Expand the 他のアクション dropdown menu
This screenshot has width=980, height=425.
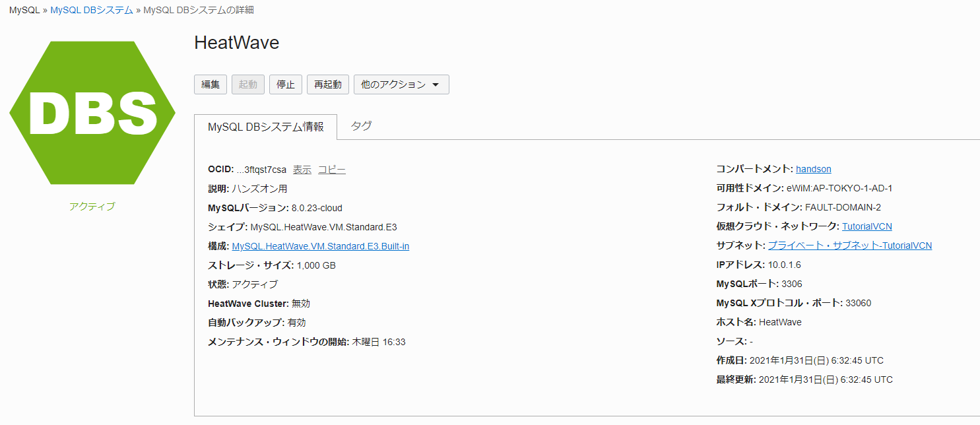pos(401,84)
